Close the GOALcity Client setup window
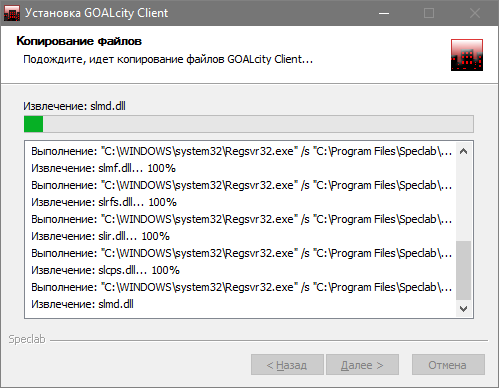The width and height of the screenshot is (499, 388). click(x=474, y=13)
